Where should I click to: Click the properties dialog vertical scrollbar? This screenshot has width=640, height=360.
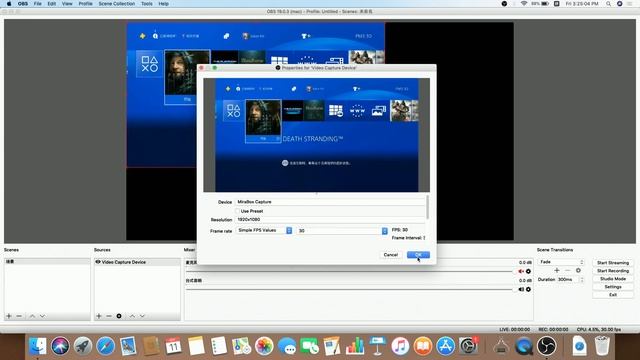(x=427, y=207)
